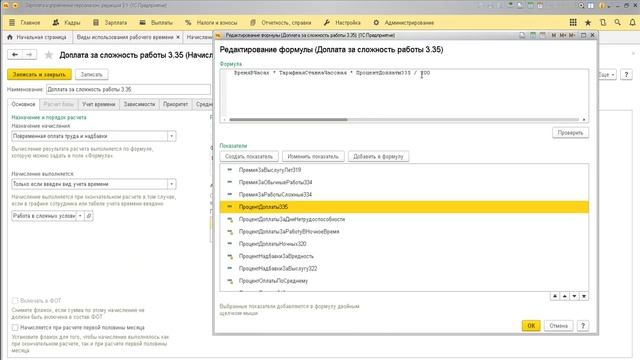This screenshot has width=640, height=360.
Task: Open the Выплаты menu section
Action: click(156, 22)
